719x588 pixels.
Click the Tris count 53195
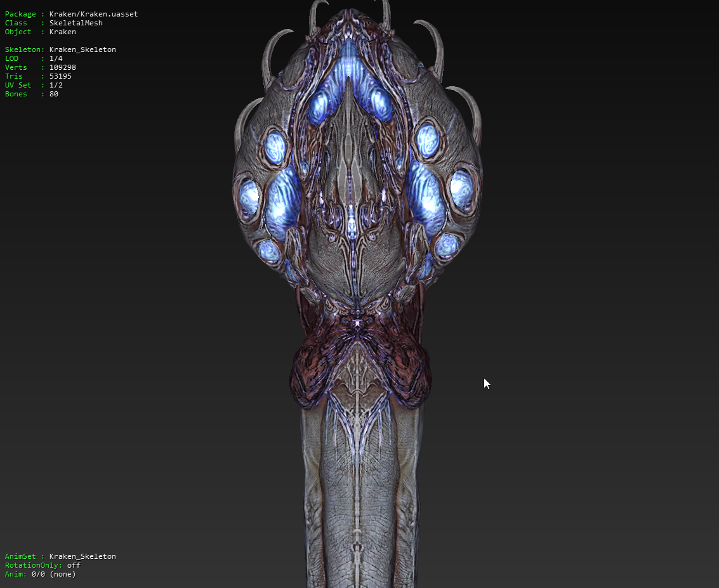(60, 76)
